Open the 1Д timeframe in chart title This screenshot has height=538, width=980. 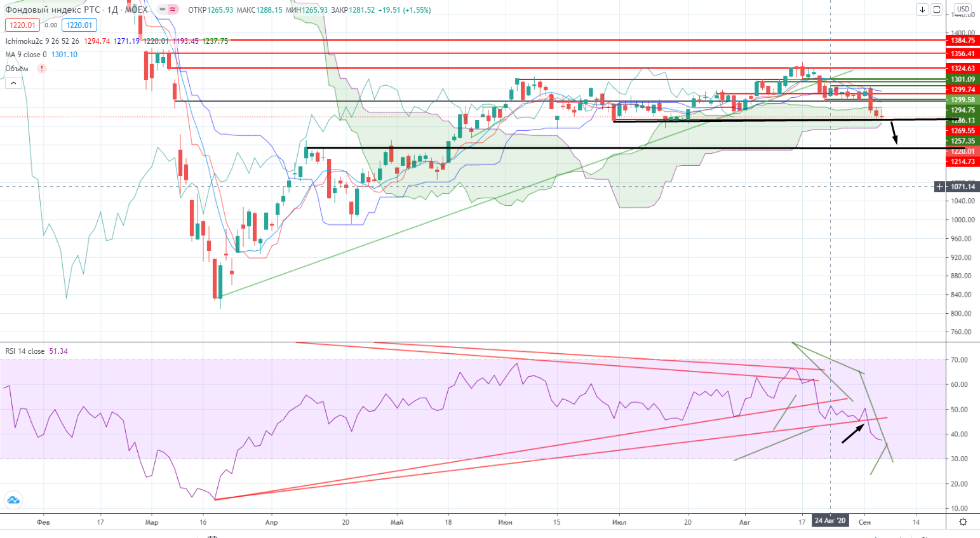click(x=112, y=10)
